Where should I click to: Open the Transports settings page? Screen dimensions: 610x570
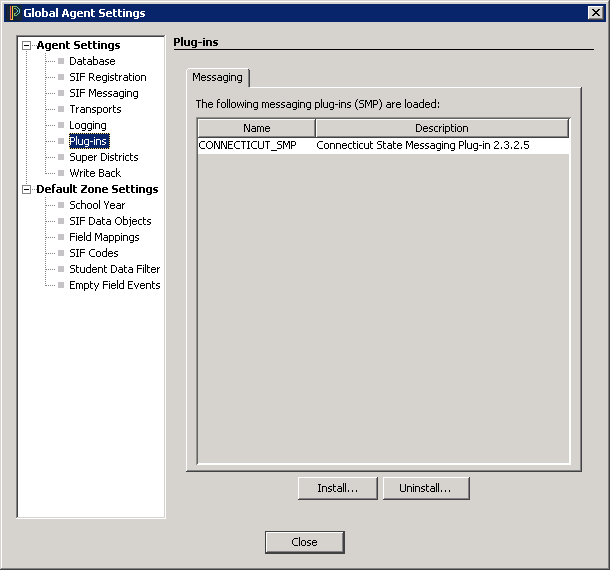click(95, 109)
